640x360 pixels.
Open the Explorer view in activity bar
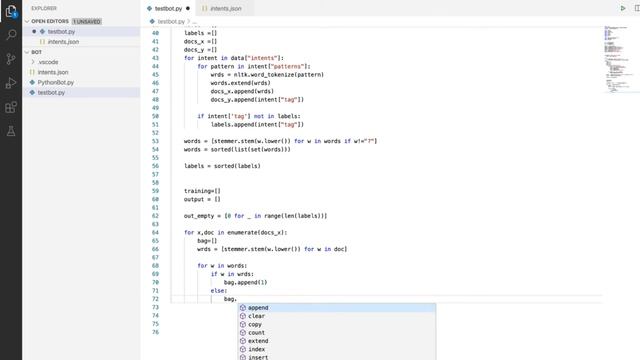coord(11,11)
